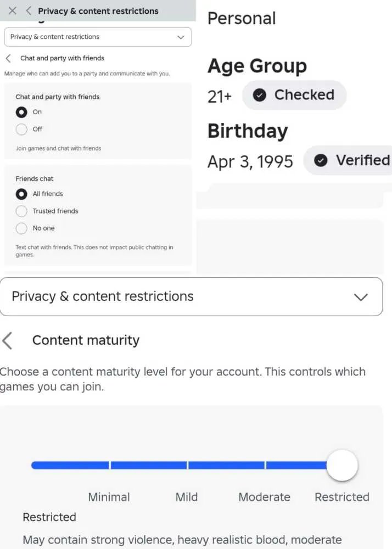Choose Trusted friends for Friends chat
392x549 pixels.
point(21,211)
